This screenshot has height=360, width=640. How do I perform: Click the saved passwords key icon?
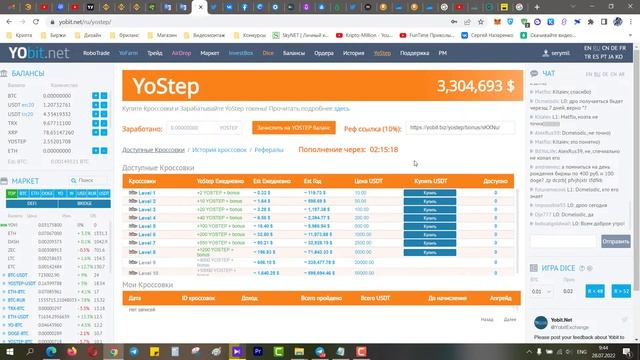[x=454, y=22]
